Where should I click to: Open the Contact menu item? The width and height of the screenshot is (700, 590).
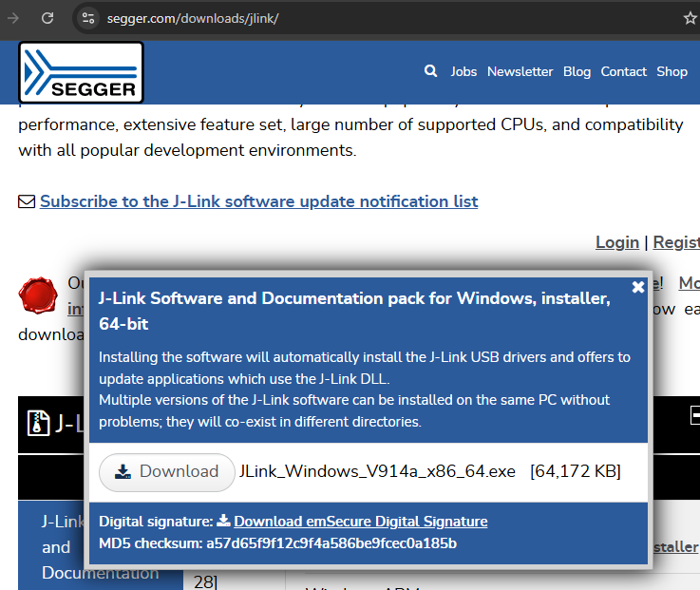(624, 71)
